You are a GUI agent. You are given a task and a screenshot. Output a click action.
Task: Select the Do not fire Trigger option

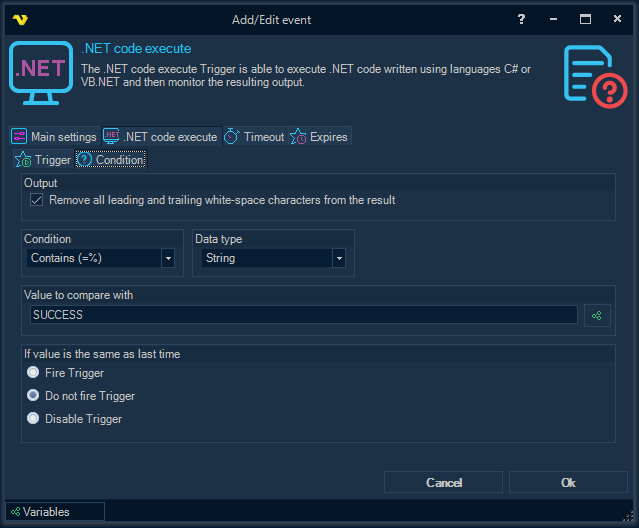(x=33, y=396)
